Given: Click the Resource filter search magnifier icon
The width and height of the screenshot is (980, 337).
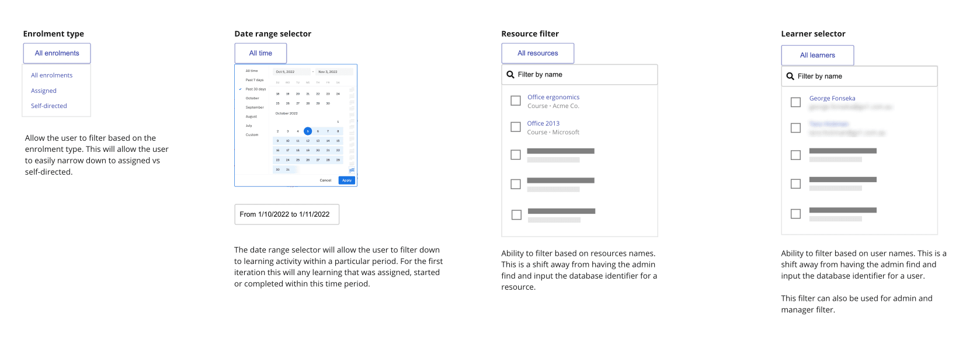Looking at the screenshot, I should (510, 75).
